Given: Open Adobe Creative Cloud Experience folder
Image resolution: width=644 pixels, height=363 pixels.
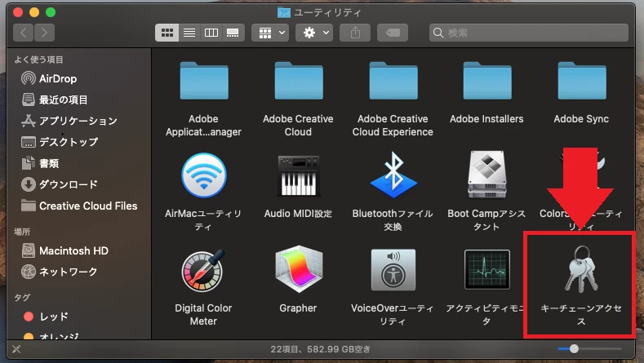Looking at the screenshot, I should (x=393, y=81).
